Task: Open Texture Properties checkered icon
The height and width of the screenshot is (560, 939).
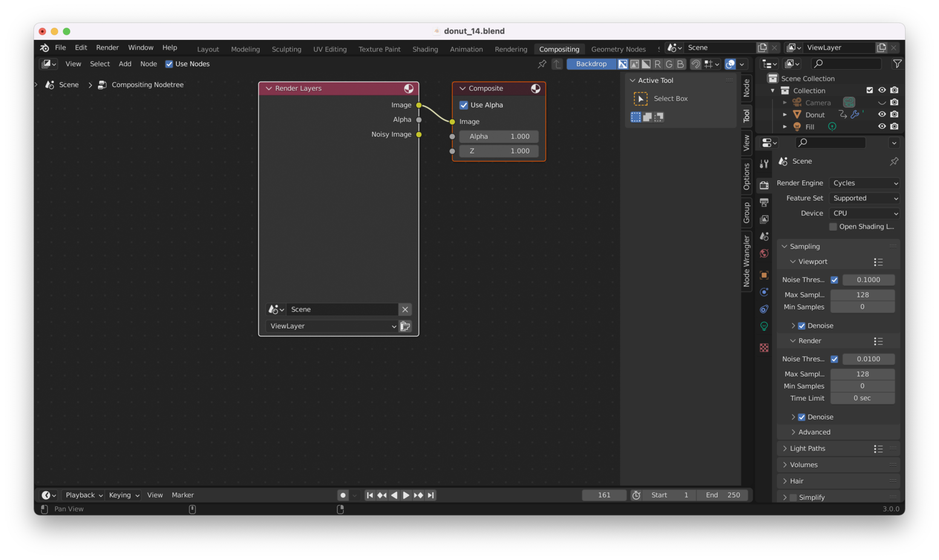Action: click(x=764, y=348)
